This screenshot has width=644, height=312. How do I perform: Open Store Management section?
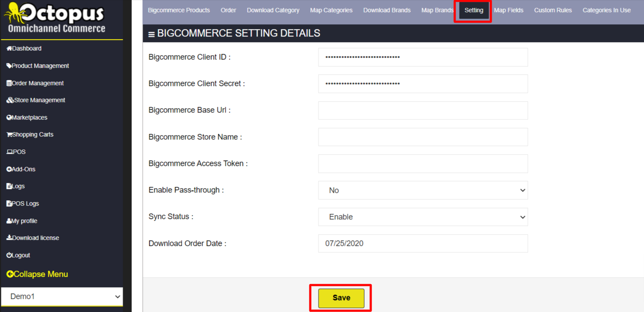click(40, 100)
